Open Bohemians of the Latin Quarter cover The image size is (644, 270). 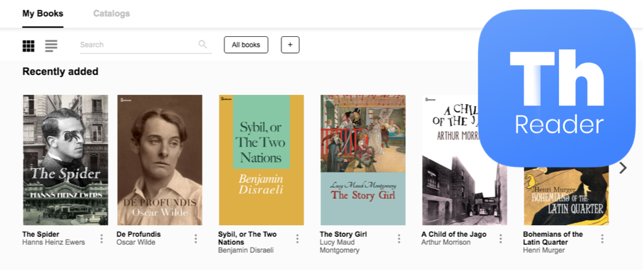(x=566, y=196)
